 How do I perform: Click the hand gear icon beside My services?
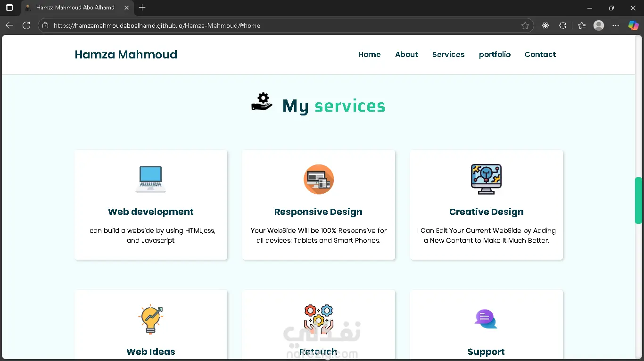click(x=262, y=102)
